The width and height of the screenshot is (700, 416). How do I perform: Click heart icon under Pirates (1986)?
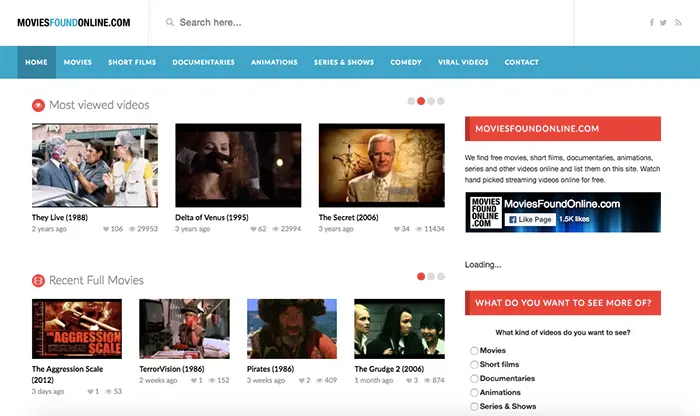pyautogui.click(x=301, y=381)
